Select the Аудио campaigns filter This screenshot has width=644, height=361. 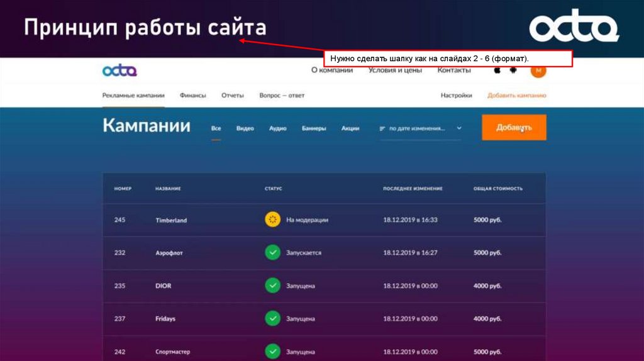point(277,128)
